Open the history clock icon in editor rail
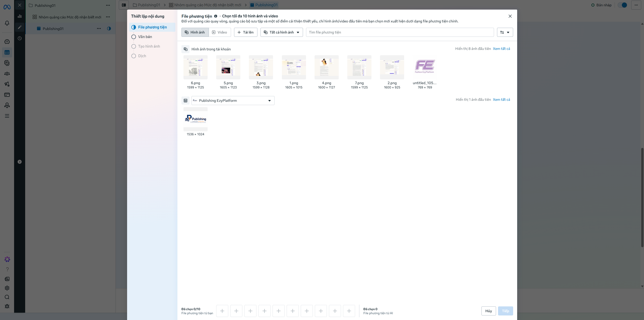Image resolution: width=644 pixels, height=320 pixels. (x=20, y=38)
